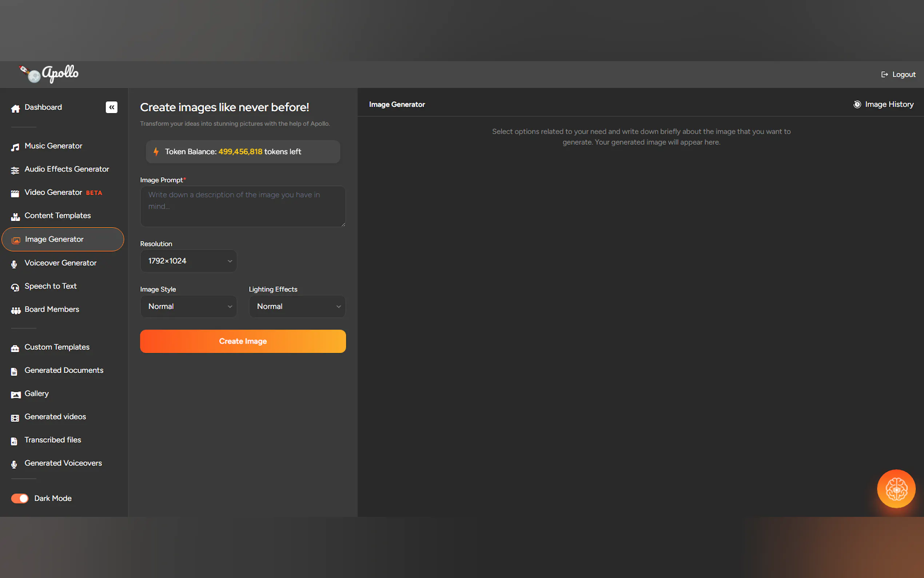The image size is (924, 578).
Task: Click the Board Members people icon
Action: 15,310
